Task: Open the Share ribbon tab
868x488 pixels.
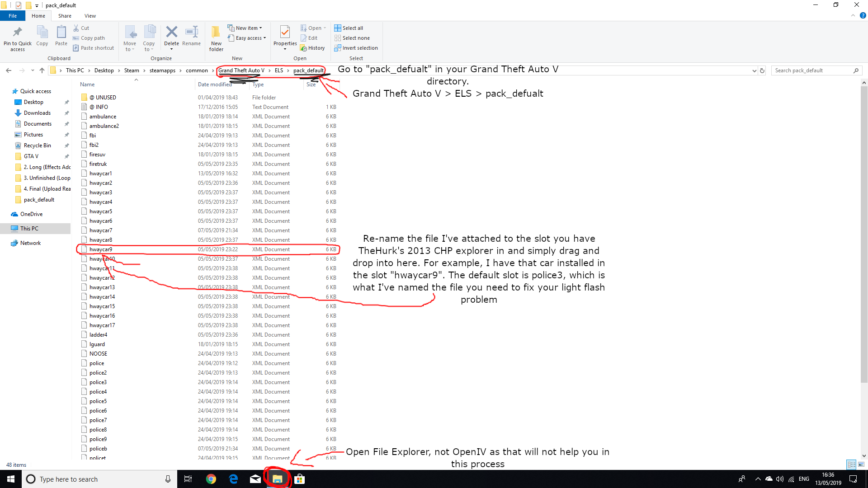Action: pos(65,16)
